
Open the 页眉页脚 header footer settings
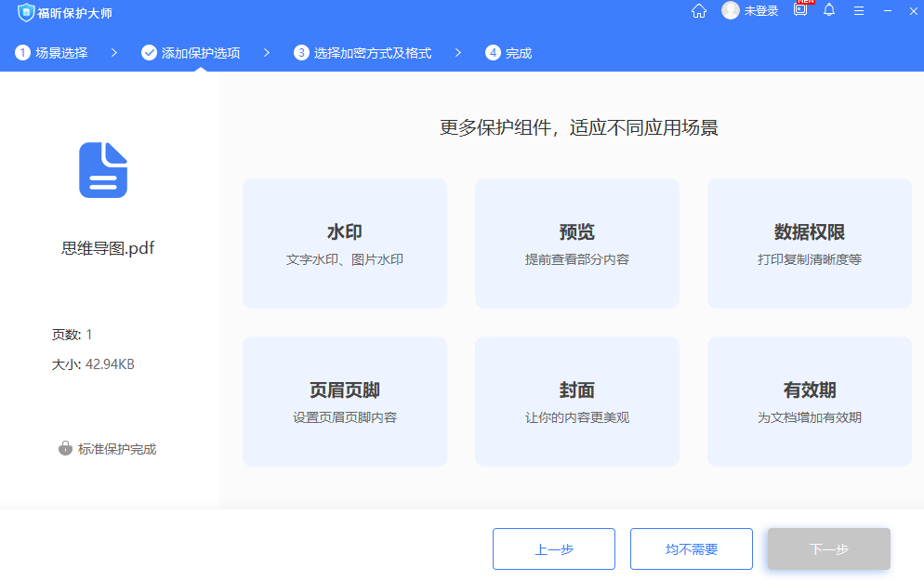coord(344,401)
